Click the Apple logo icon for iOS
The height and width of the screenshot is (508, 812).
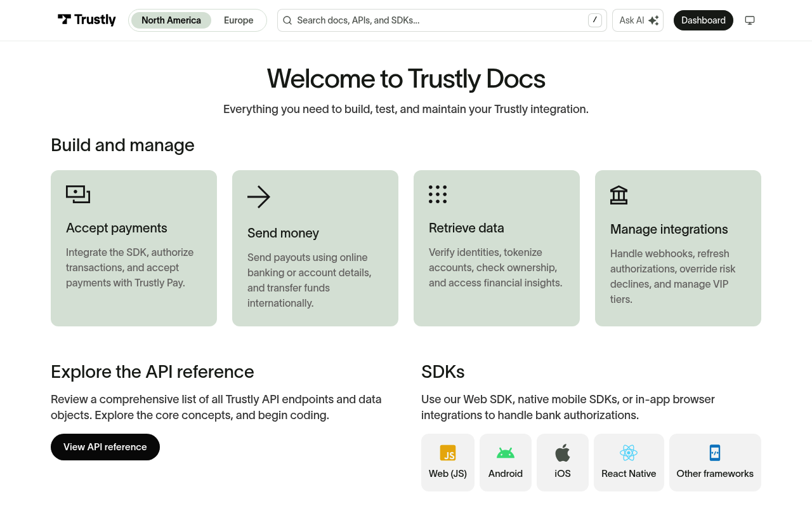point(563,453)
